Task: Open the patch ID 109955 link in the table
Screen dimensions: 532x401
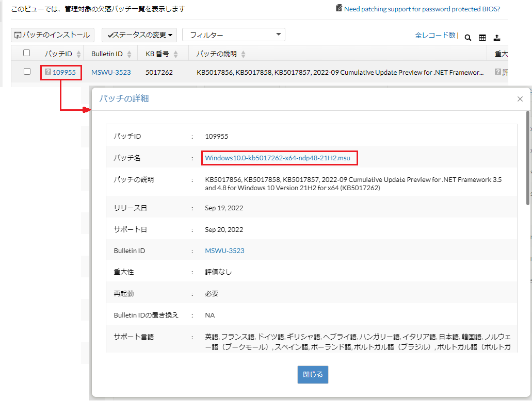Action: [x=64, y=73]
